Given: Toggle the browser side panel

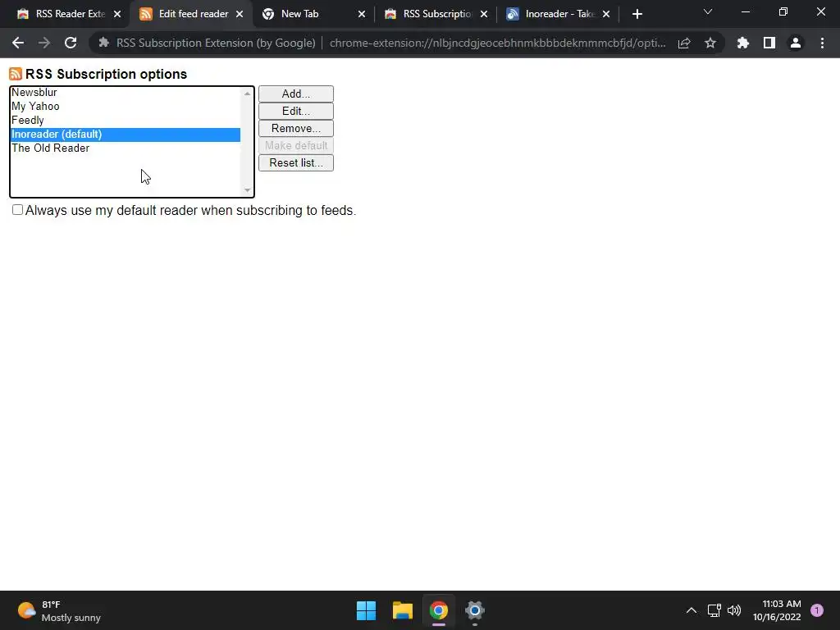Looking at the screenshot, I should point(769,43).
